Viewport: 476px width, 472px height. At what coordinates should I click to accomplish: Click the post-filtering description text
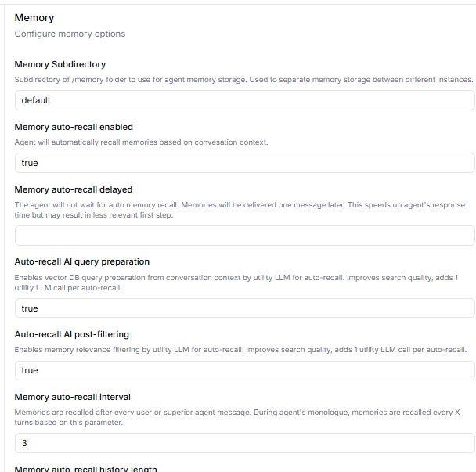(241, 350)
